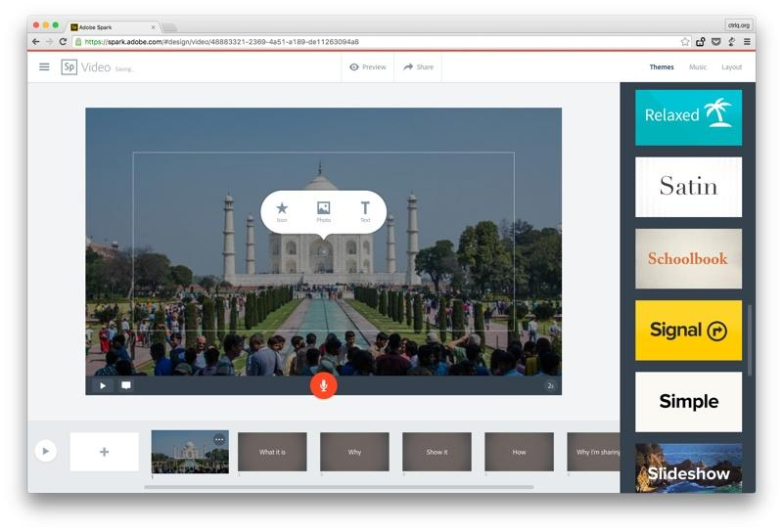Start recording with the red microphone button
The image size is (783, 532).
tap(324, 385)
